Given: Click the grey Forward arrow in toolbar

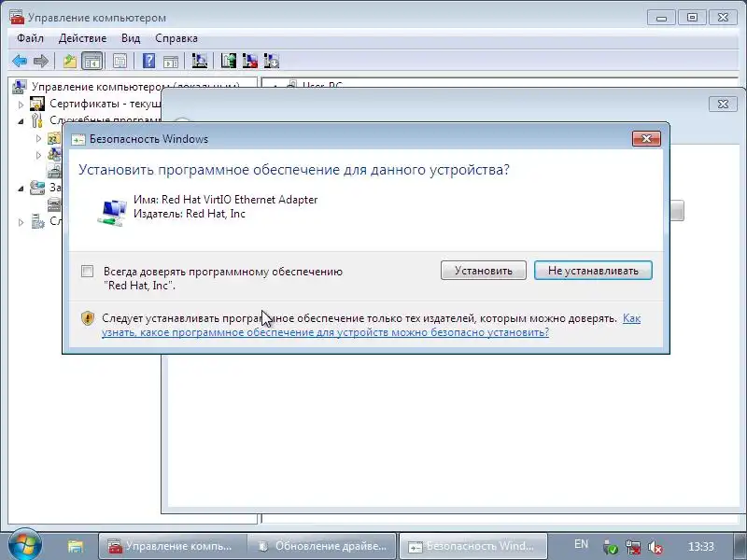Looking at the screenshot, I should [41, 61].
